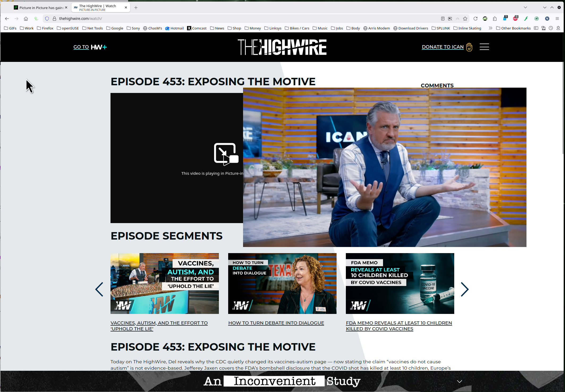Open the Extensions puzzle icon
The image size is (565, 392).
coord(495,19)
